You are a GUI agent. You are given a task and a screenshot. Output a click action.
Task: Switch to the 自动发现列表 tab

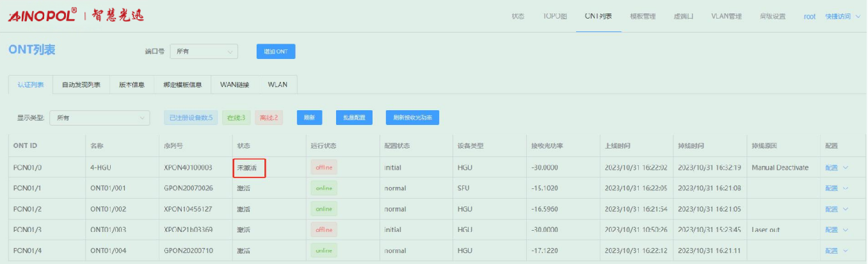[81, 85]
